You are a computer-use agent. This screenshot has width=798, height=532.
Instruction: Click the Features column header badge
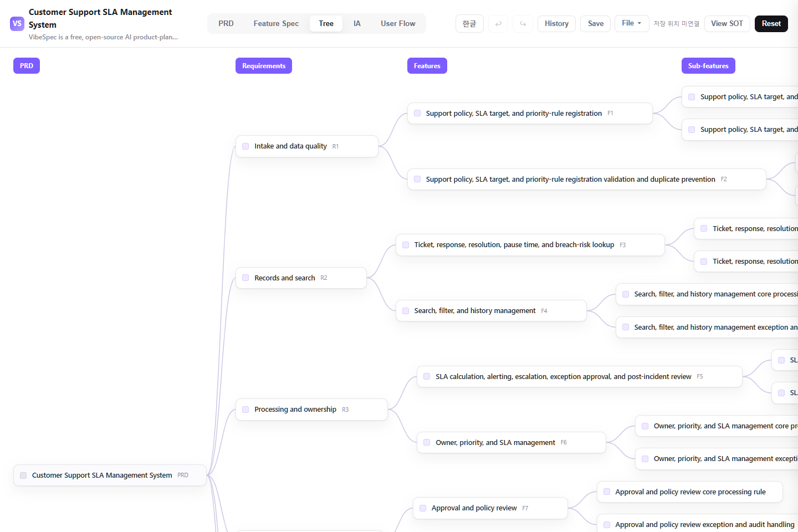click(x=427, y=66)
